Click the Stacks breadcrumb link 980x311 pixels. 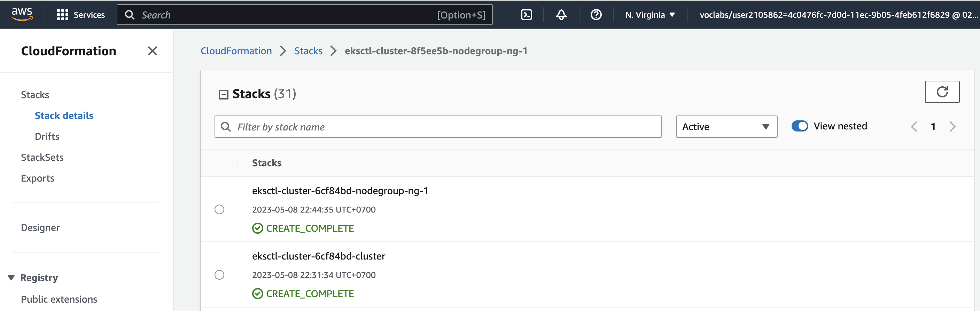pos(308,51)
